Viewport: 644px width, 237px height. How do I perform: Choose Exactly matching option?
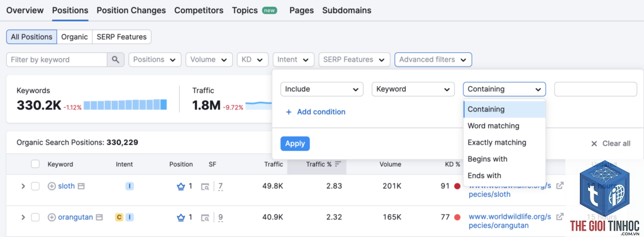504,143
